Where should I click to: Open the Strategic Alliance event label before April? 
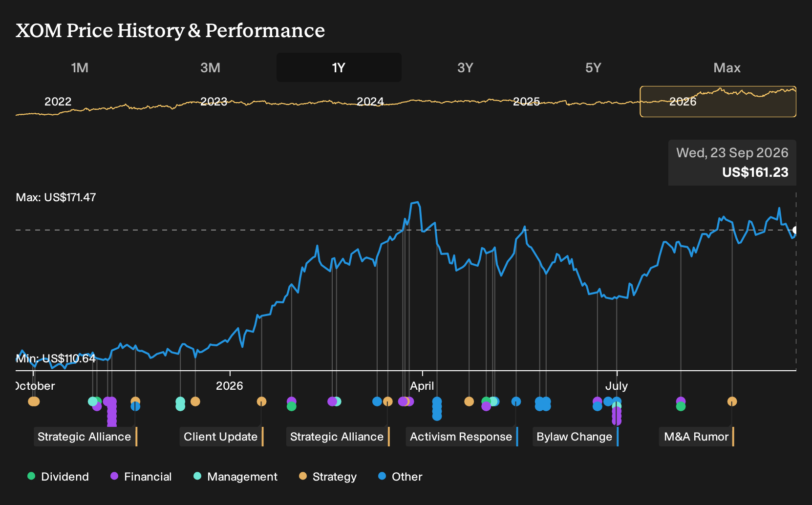(x=338, y=437)
